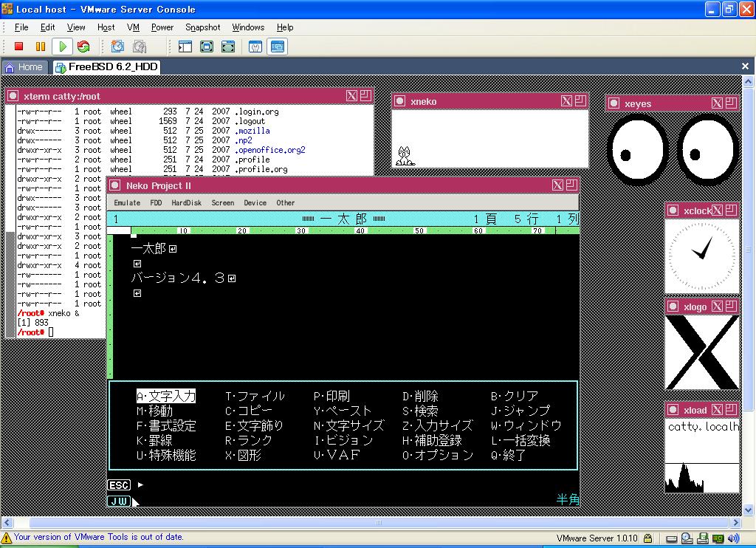Select A·文字入力 in the Ichitaro menu

click(x=166, y=396)
